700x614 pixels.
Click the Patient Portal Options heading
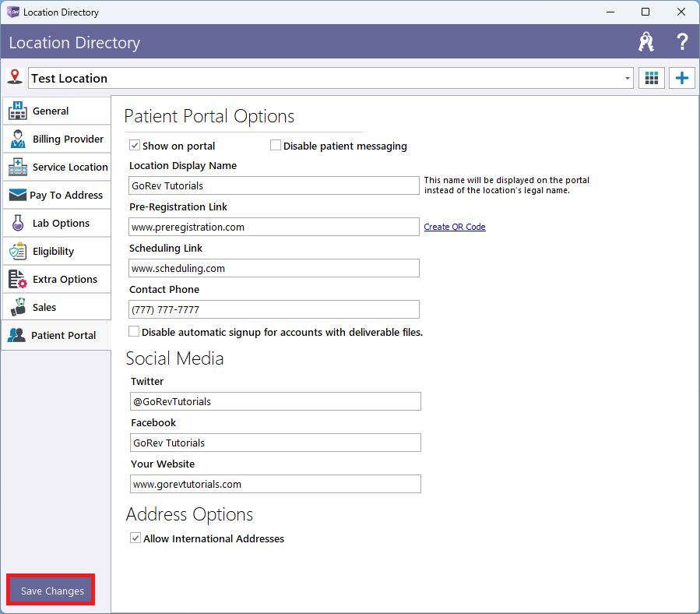point(209,116)
